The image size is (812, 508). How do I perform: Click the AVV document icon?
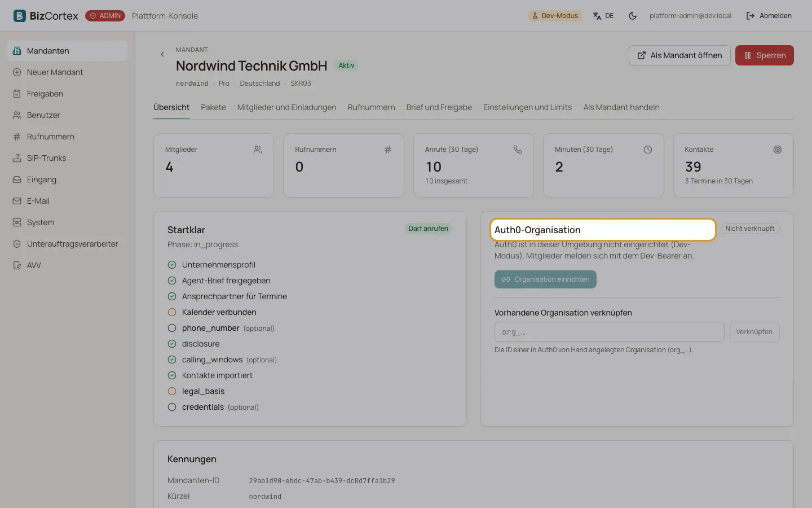pos(17,265)
